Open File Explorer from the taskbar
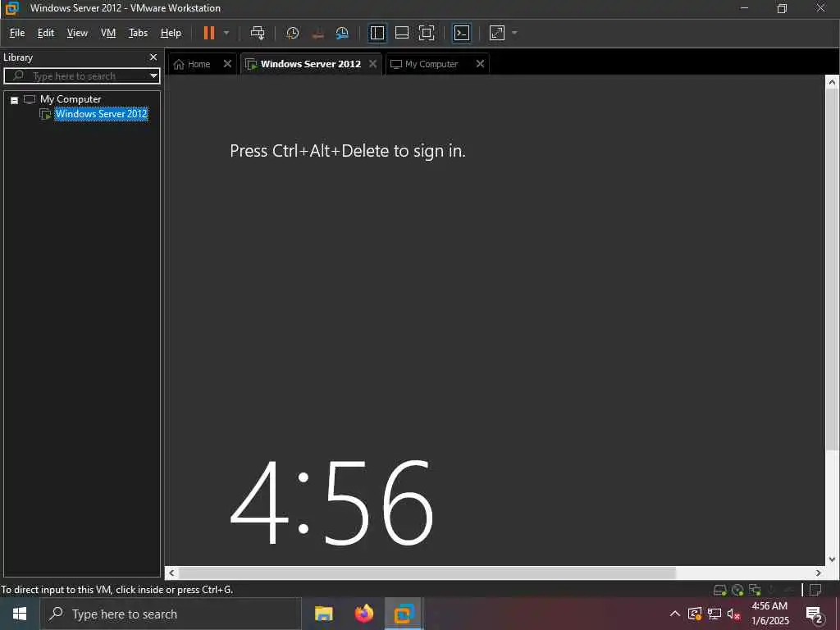 tap(323, 614)
